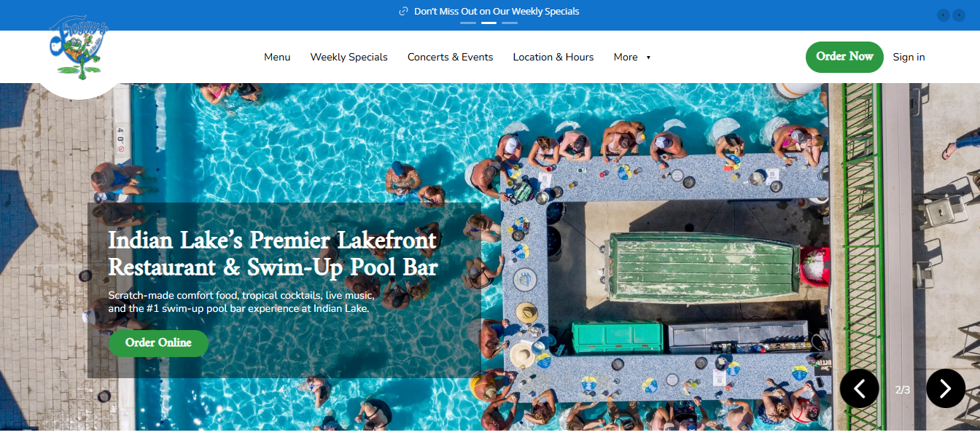This screenshot has width=980, height=435.
Task: Click the Sign in link
Action: pyautogui.click(x=909, y=57)
